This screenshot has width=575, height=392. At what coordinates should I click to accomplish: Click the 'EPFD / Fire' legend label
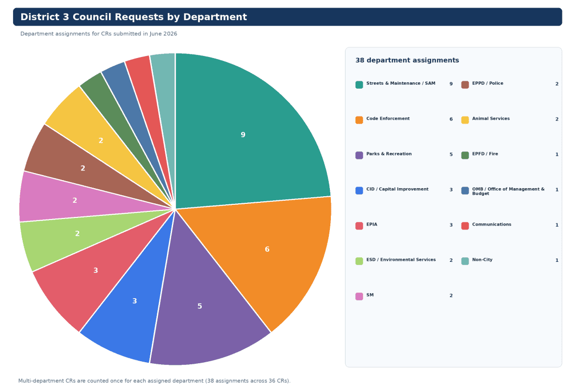[x=485, y=154]
